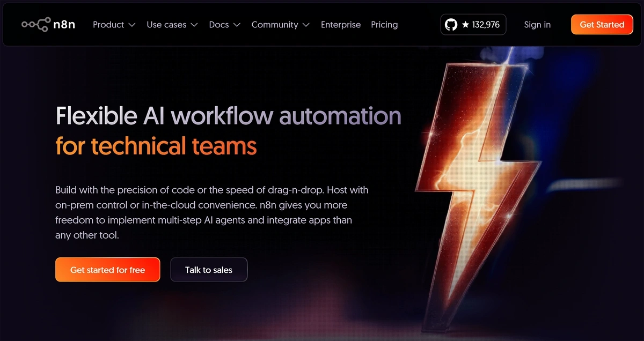Open the Use cases menu
644x341 pixels.
[172, 25]
